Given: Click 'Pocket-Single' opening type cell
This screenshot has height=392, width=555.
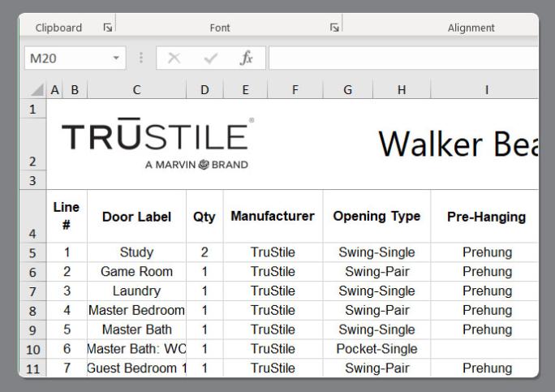Looking at the screenshot, I should tap(376, 349).
